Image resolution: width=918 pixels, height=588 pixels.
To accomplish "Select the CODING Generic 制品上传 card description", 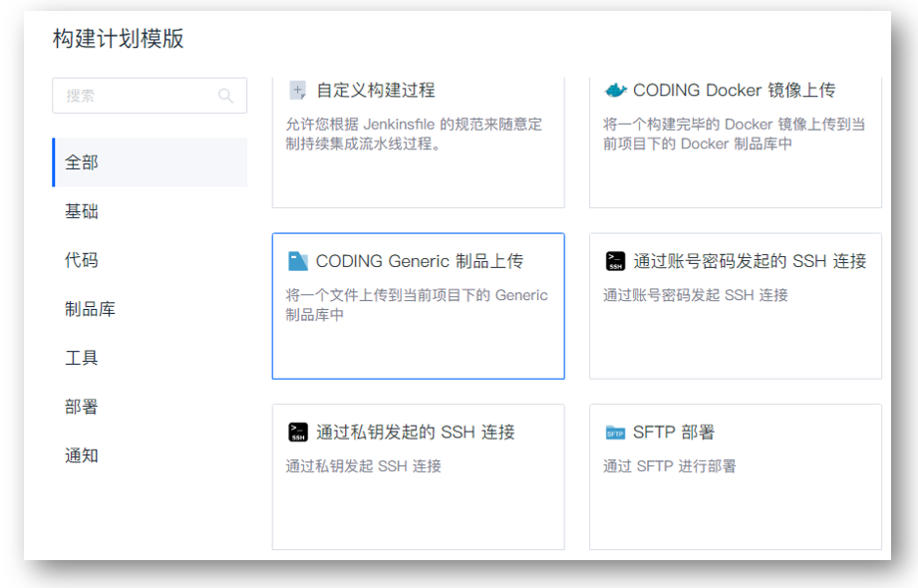I will 417,305.
